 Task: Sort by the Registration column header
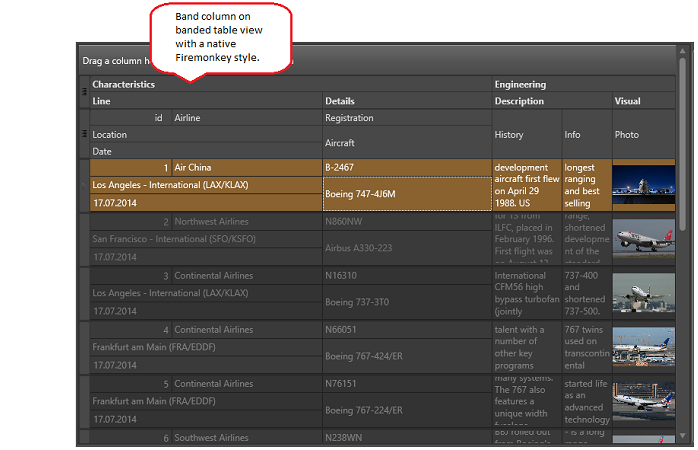pyautogui.click(x=407, y=118)
